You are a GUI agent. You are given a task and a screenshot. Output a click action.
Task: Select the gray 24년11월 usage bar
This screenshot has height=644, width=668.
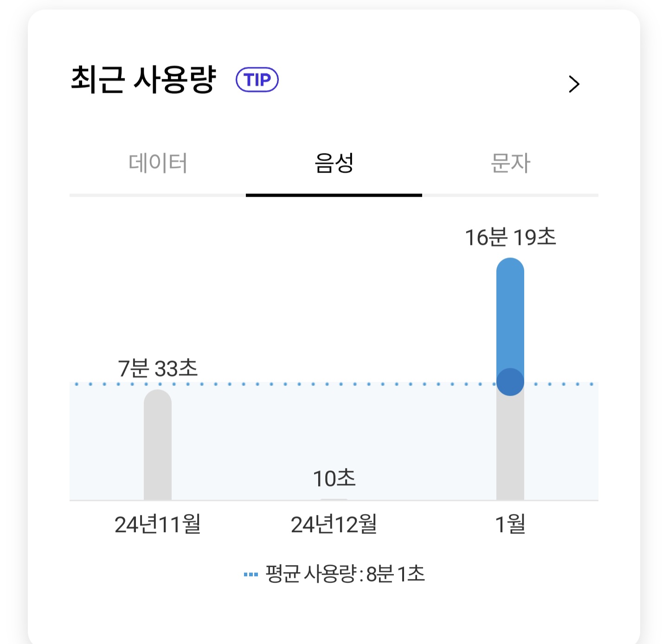(158, 445)
